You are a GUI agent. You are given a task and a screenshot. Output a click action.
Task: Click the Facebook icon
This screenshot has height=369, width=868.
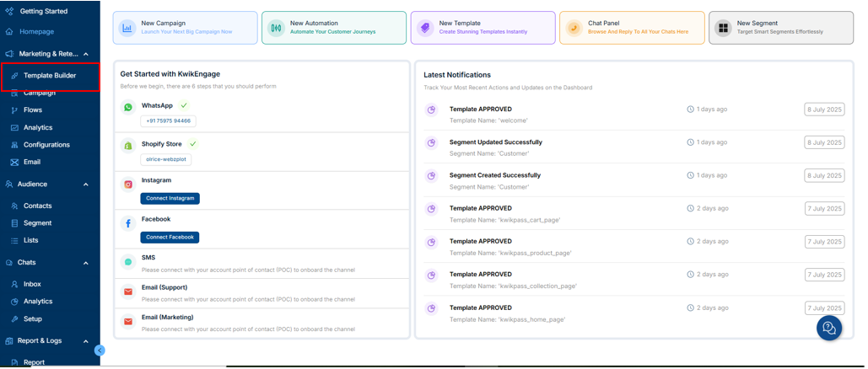[128, 223]
